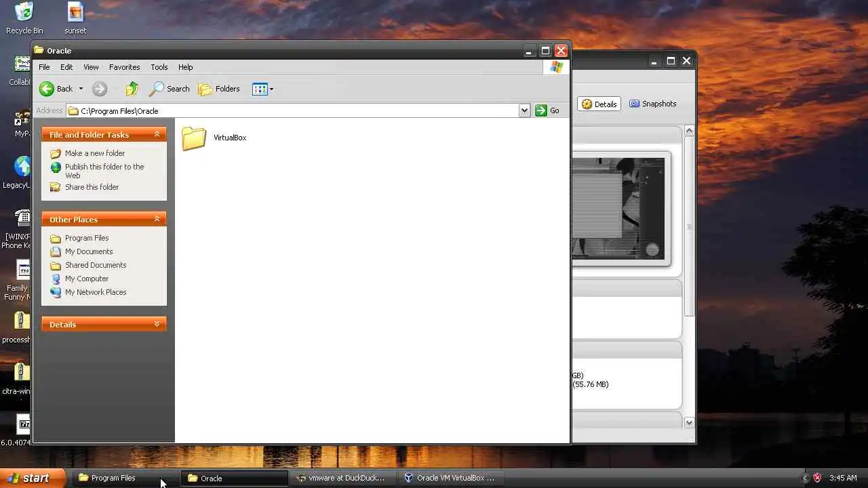
Task: Click the My Computer icon in Other Places
Action: pos(56,279)
